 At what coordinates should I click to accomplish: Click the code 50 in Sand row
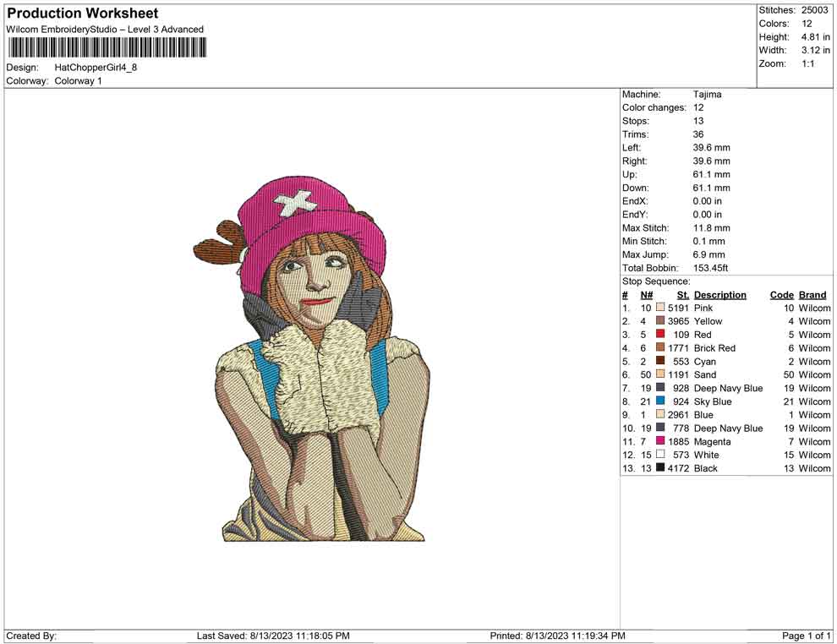pos(789,374)
